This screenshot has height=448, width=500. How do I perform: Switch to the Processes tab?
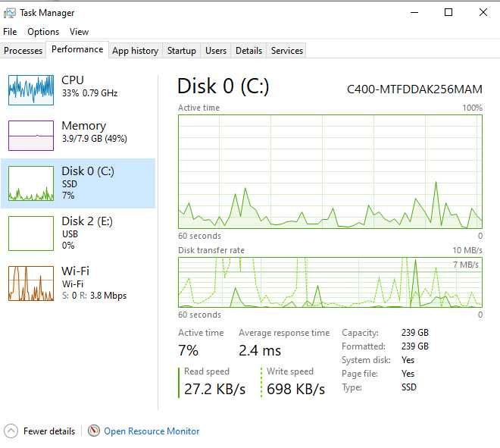(23, 51)
